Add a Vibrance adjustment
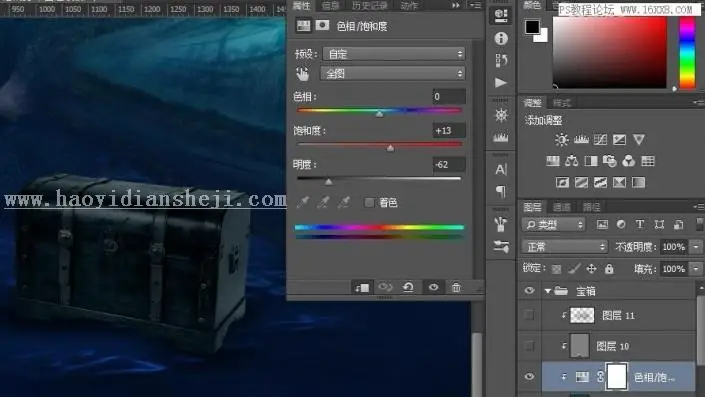This screenshot has width=705, height=397. tap(639, 140)
